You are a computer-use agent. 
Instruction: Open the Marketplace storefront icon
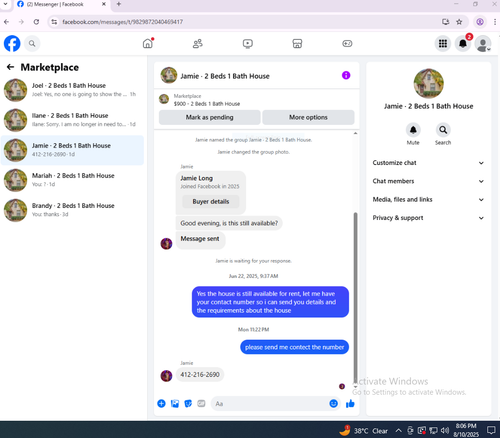[297, 44]
